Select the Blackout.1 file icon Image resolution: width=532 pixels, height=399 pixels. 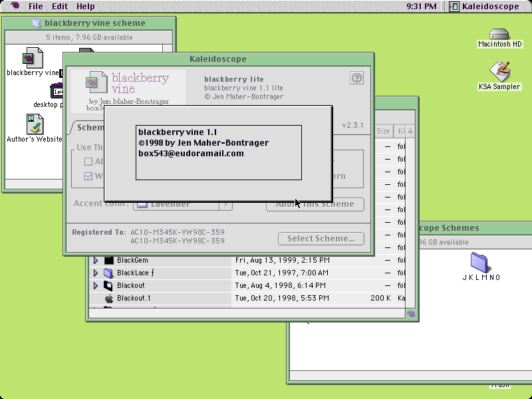108,298
